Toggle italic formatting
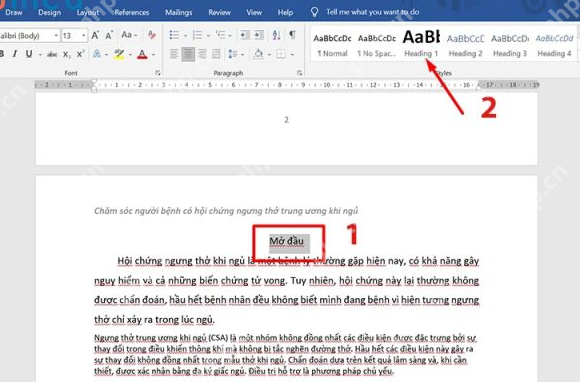This screenshot has height=382, width=580. 15,54
